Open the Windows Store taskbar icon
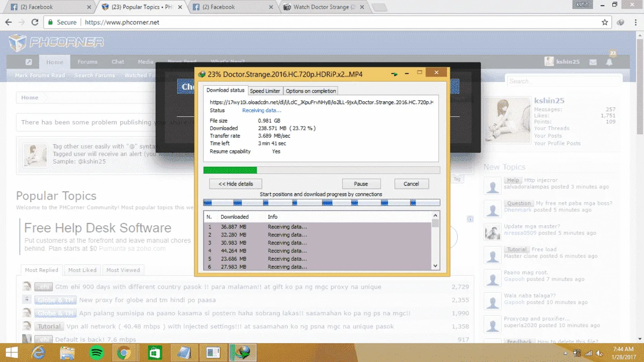Viewport: 644px width, 362px height. [155, 352]
